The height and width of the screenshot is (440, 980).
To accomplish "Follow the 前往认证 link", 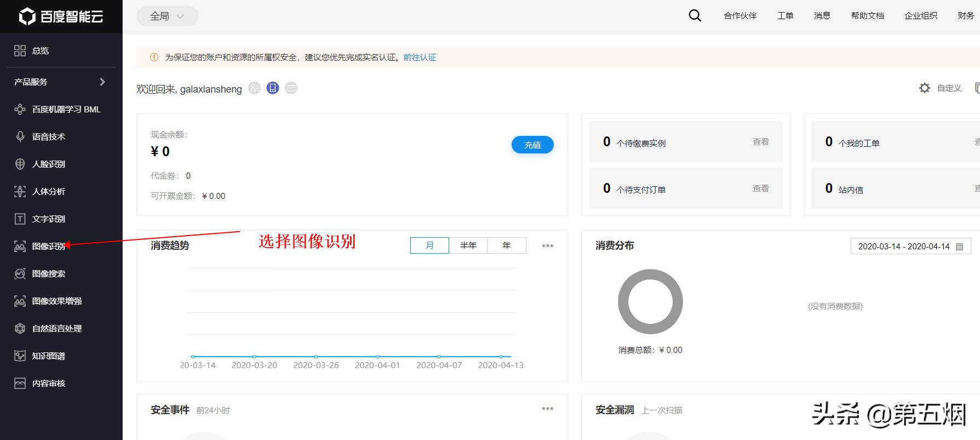I will point(420,57).
